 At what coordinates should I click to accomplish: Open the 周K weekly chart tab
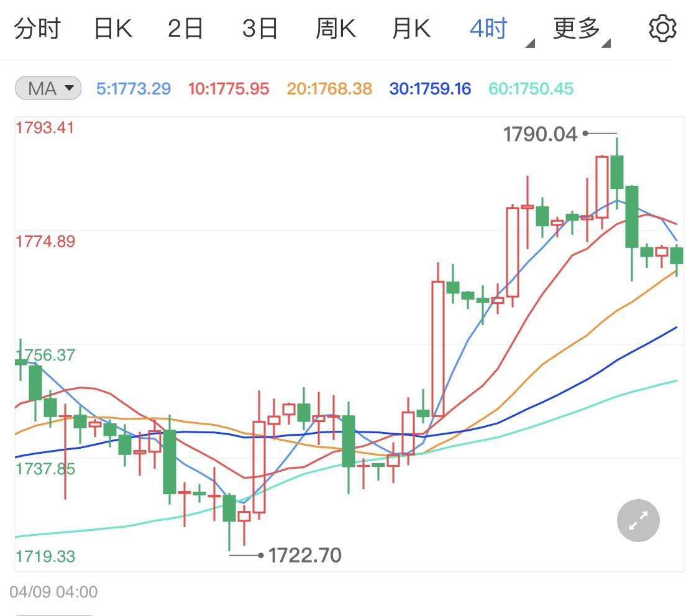(x=336, y=29)
